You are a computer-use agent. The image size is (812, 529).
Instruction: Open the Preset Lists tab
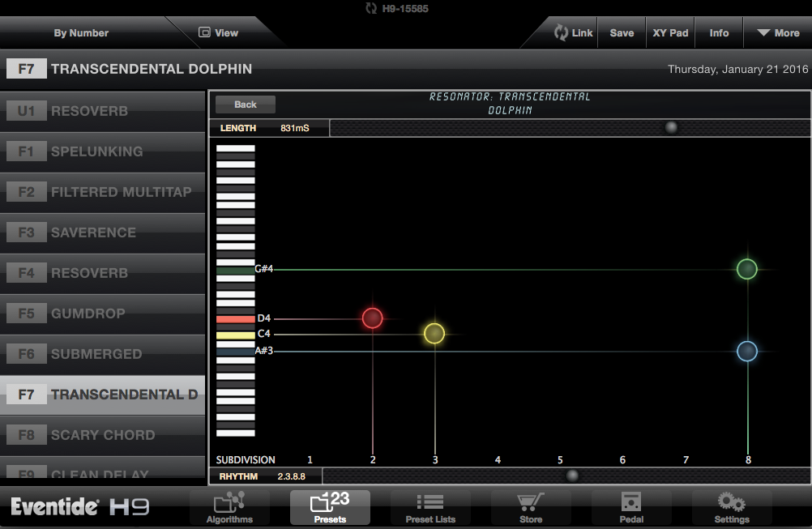click(x=430, y=507)
